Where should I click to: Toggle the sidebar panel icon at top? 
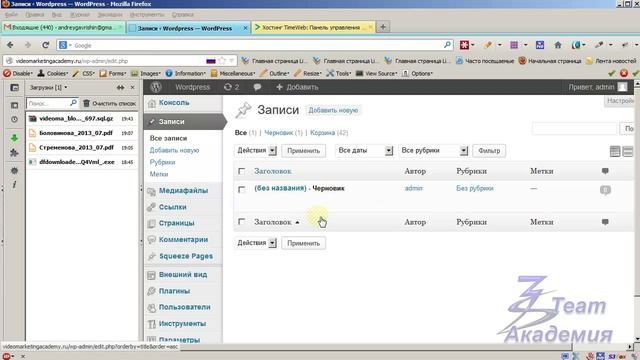tap(14, 87)
